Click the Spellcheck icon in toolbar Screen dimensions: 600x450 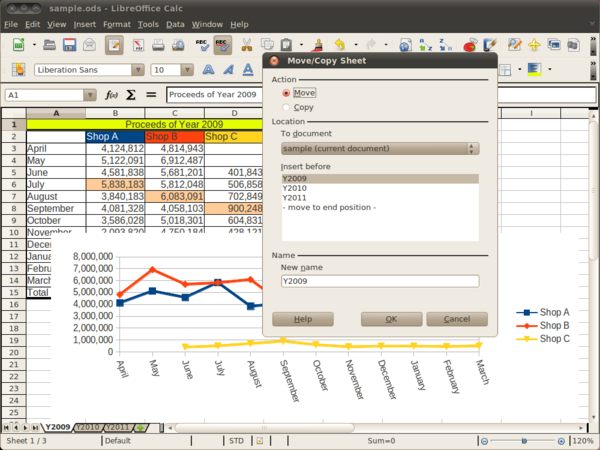pyautogui.click(x=200, y=44)
